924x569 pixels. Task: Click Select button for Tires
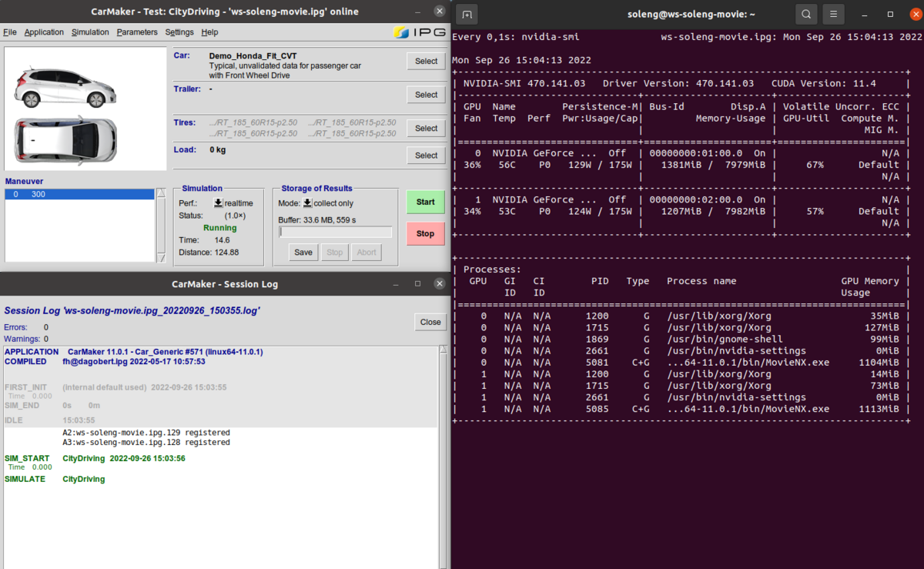click(x=426, y=129)
